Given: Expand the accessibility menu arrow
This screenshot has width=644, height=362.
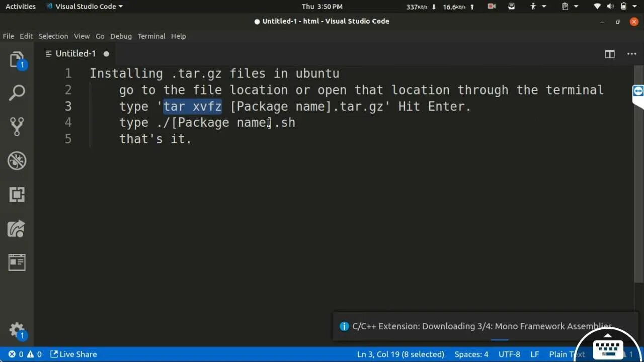Looking at the screenshot, I should (544, 7).
